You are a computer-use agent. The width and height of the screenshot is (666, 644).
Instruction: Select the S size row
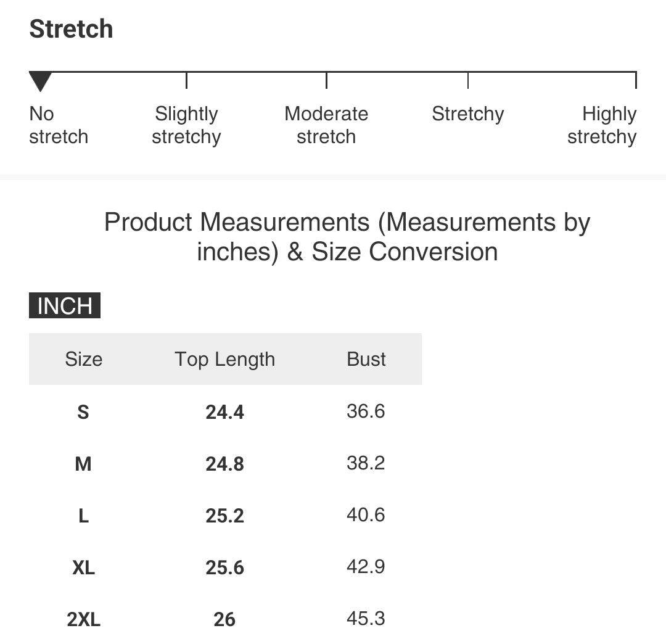(x=225, y=411)
